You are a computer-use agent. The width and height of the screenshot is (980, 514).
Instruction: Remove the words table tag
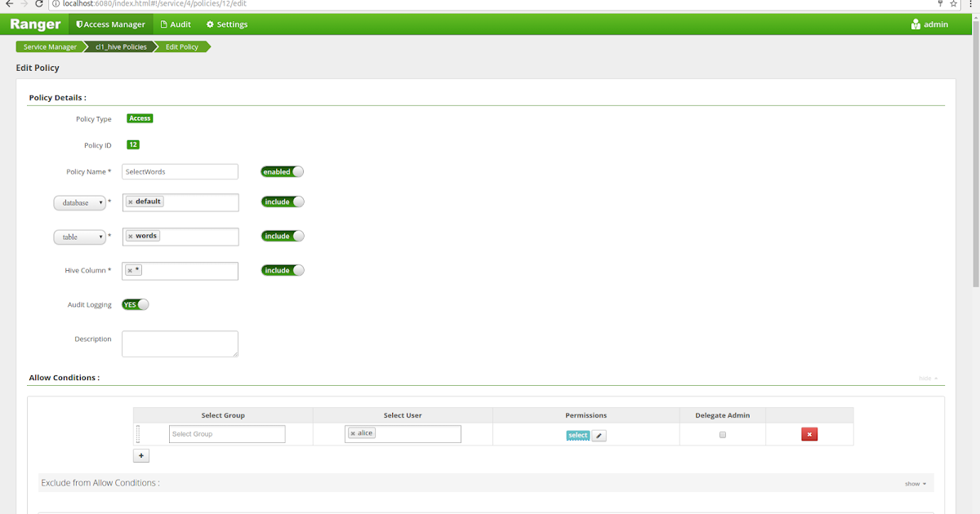[131, 235]
